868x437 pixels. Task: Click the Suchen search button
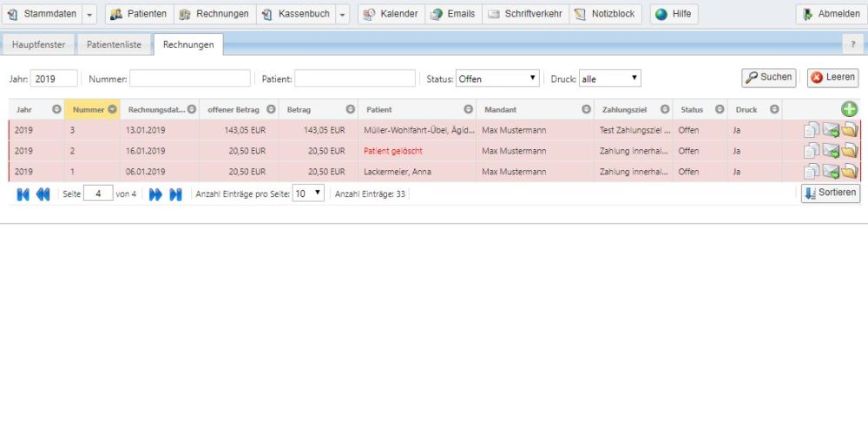click(x=769, y=78)
